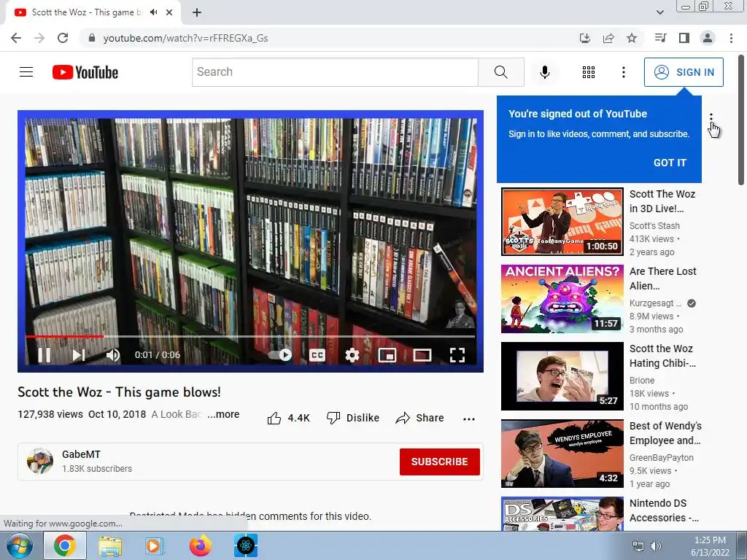Toggle the autoplay switch in player
Screen dimensions: 747x560
[279, 355]
